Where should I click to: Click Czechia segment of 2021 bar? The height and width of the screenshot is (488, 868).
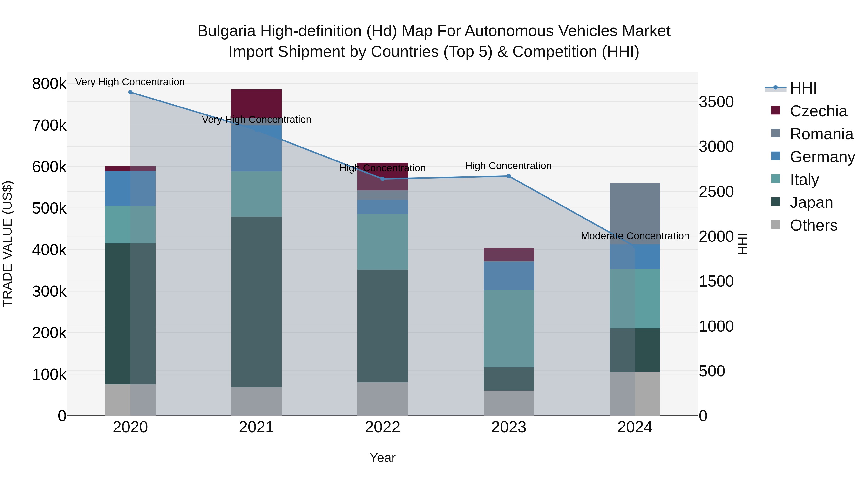click(x=257, y=104)
